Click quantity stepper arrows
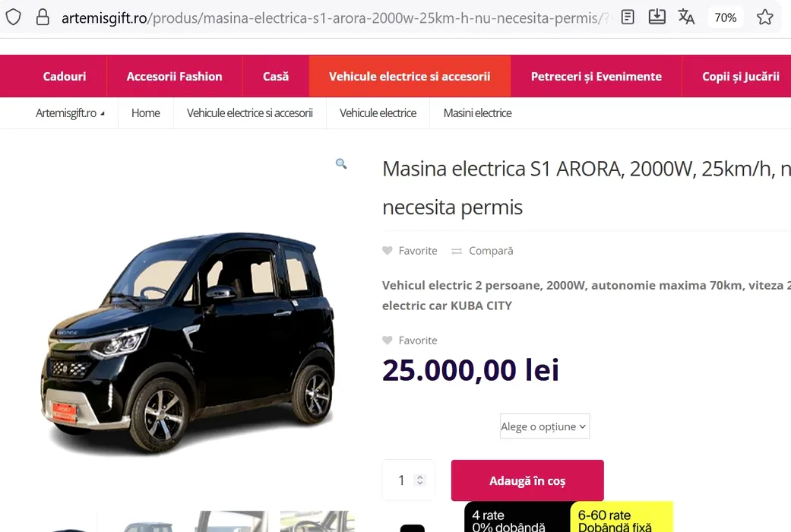 pos(419,480)
